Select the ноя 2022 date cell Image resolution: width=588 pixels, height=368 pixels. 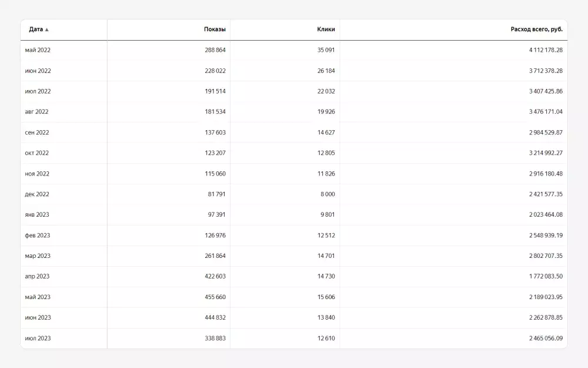[37, 174]
